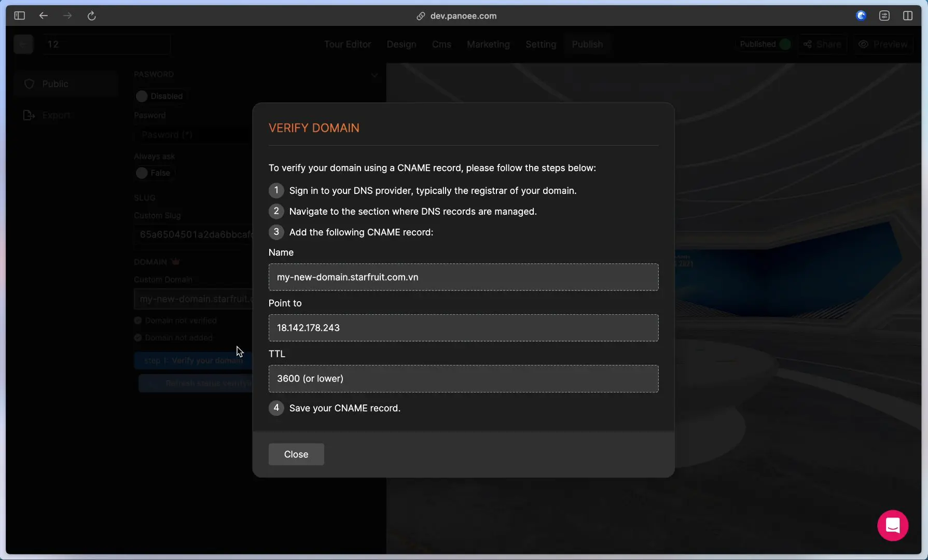Go back using the browser back arrow
This screenshot has height=560, width=928.
pos(44,16)
